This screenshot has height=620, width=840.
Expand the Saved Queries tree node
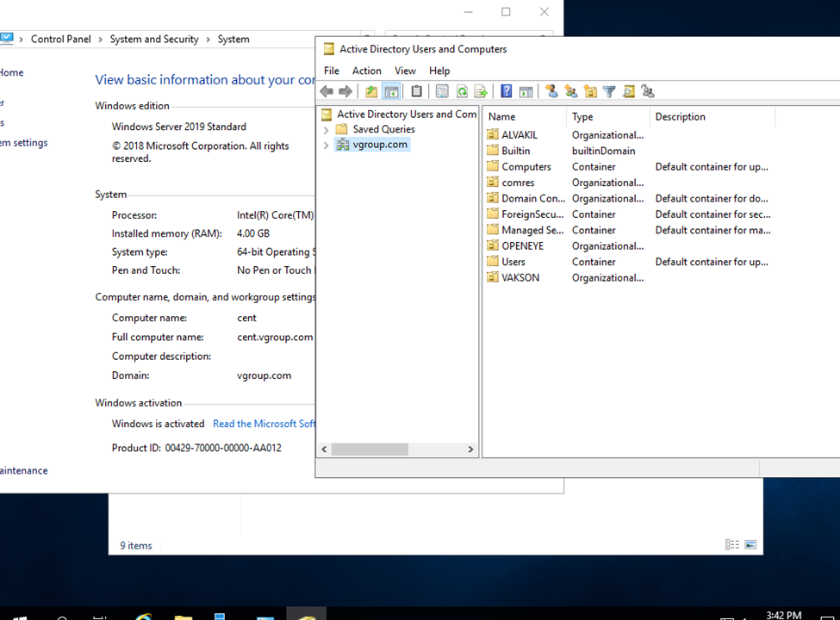[327, 130]
